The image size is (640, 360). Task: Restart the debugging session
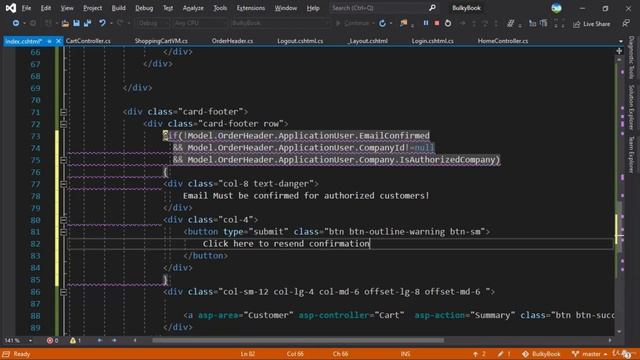coord(448,23)
